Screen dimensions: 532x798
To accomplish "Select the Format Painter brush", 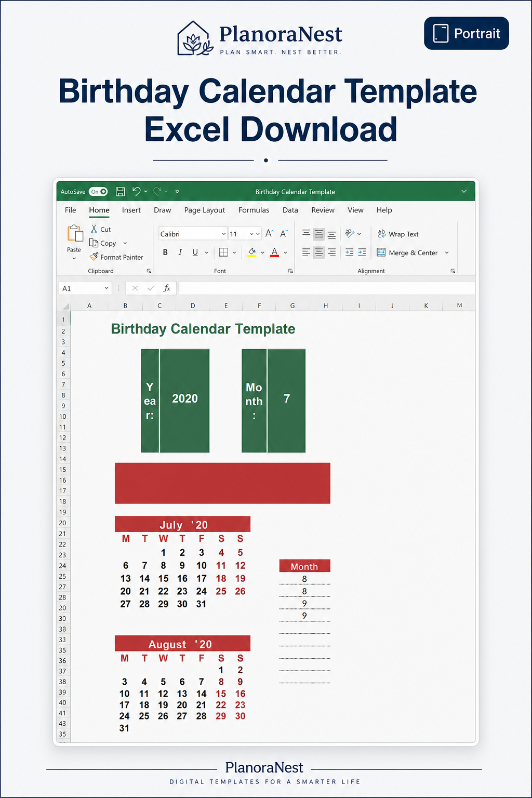I will (94, 257).
